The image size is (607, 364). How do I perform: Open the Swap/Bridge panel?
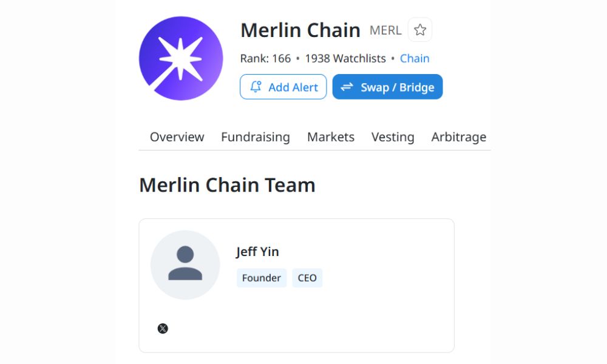(387, 87)
